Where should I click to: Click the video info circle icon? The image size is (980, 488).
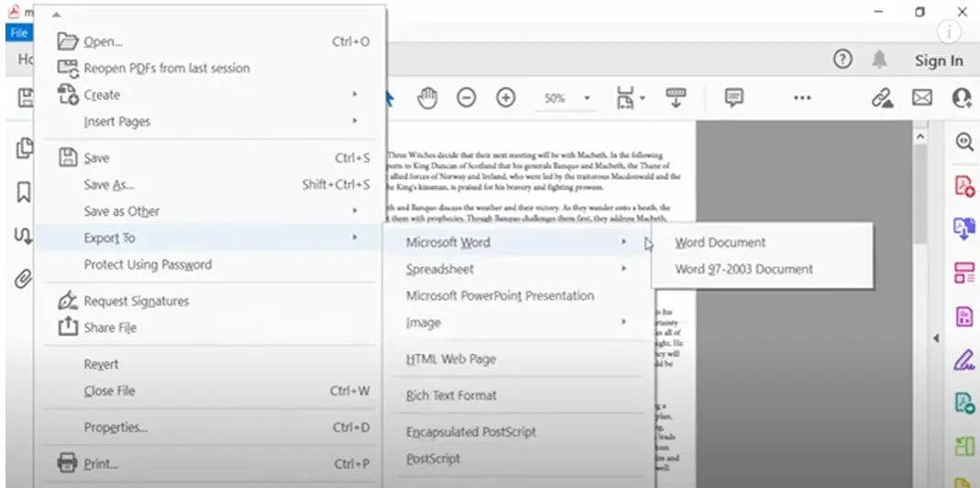[949, 31]
